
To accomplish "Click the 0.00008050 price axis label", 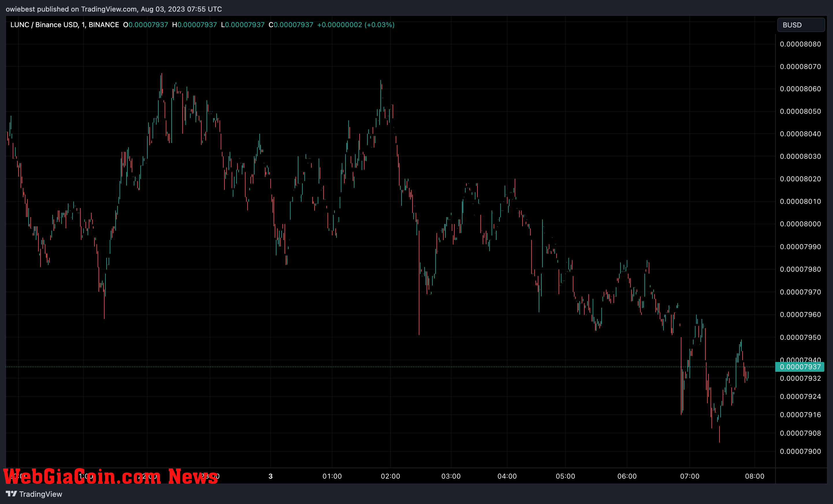I will 800,111.
